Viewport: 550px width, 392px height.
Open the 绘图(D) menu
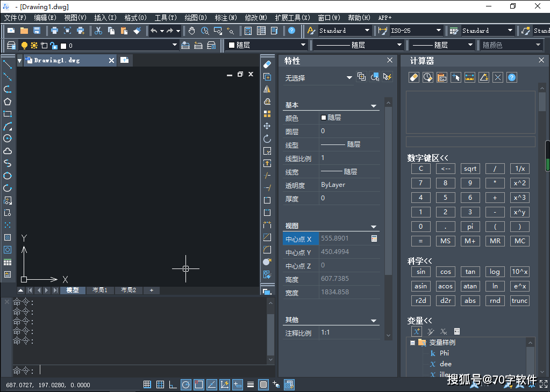tap(195, 18)
